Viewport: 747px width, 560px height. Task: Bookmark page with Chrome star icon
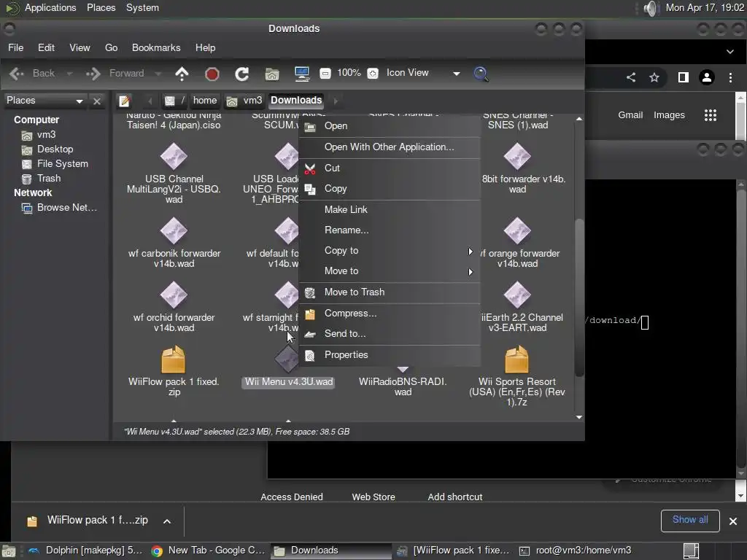pos(654,77)
